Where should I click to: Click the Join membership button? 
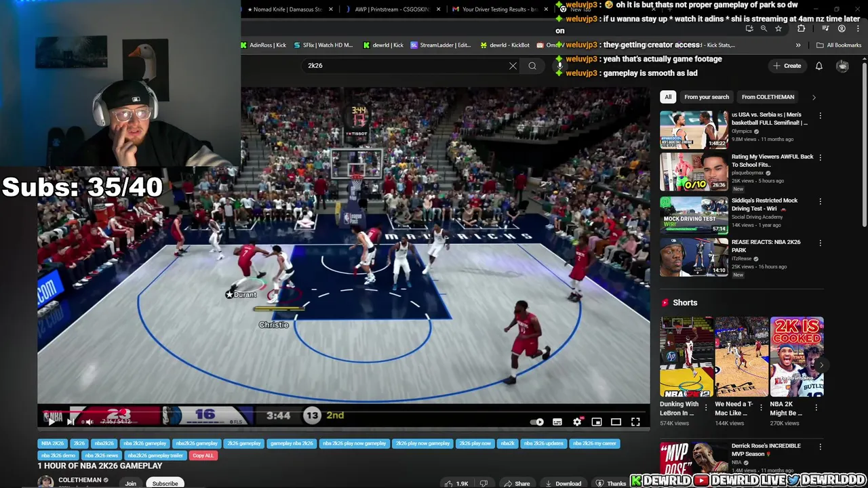(130, 483)
